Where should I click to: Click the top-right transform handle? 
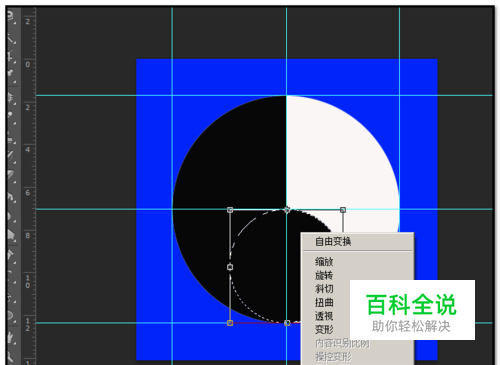point(343,210)
